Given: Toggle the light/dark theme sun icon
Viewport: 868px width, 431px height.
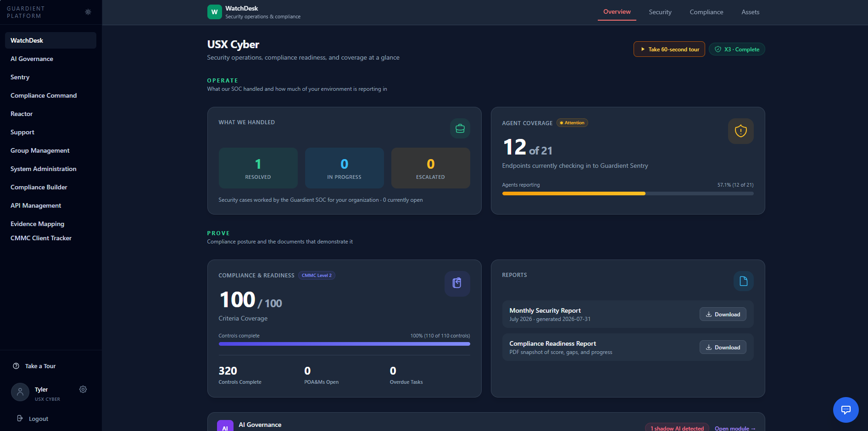Looking at the screenshot, I should pyautogui.click(x=88, y=12).
